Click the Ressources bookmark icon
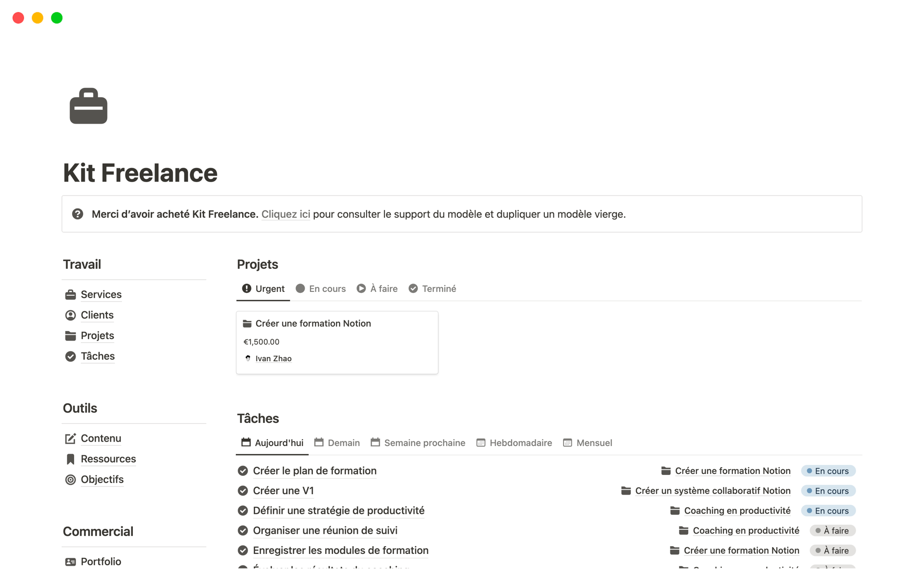 (70, 459)
